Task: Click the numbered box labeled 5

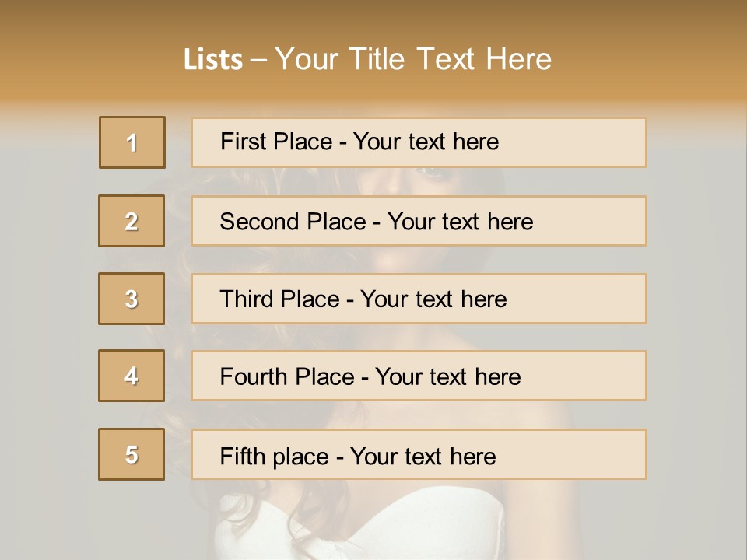Action: tap(132, 454)
